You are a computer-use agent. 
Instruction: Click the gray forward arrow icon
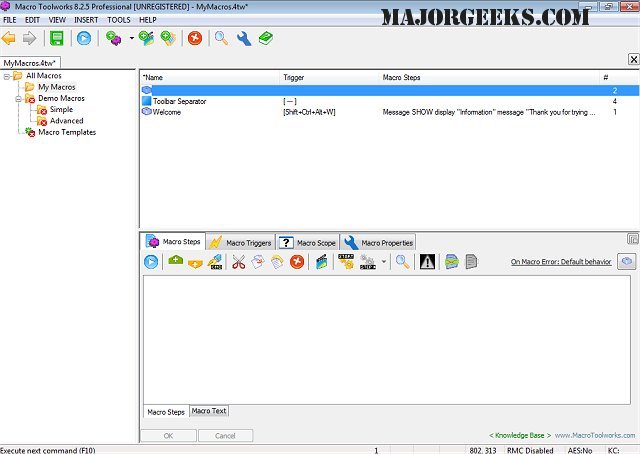29,38
